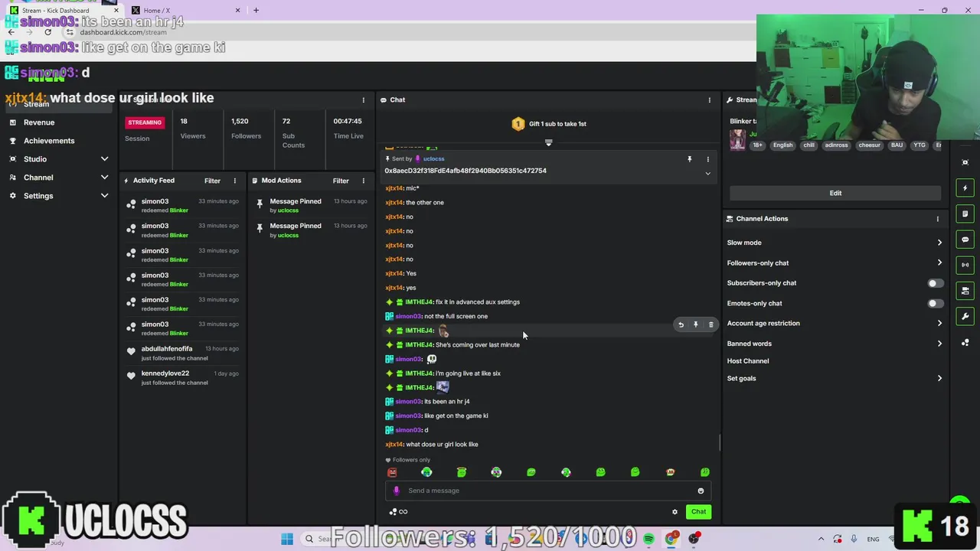Click the chat scroll-down paused indicator
The image size is (980, 551).
tap(548, 143)
